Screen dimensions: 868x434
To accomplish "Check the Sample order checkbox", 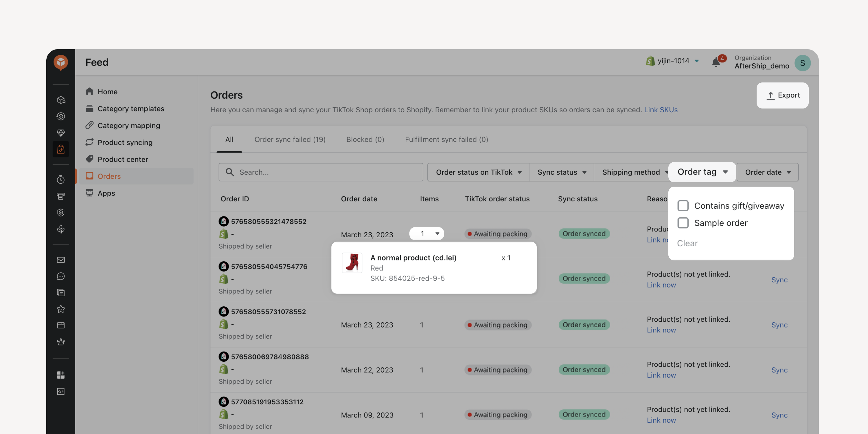I will [x=683, y=223].
